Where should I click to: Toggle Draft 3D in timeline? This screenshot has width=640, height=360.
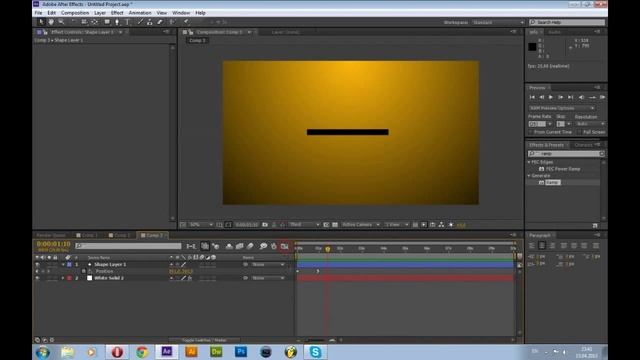coord(216,246)
